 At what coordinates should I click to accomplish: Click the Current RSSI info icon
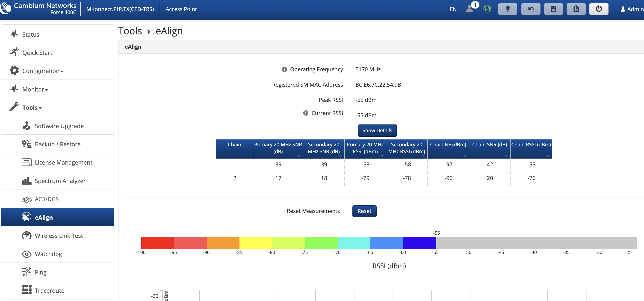pyautogui.click(x=305, y=113)
